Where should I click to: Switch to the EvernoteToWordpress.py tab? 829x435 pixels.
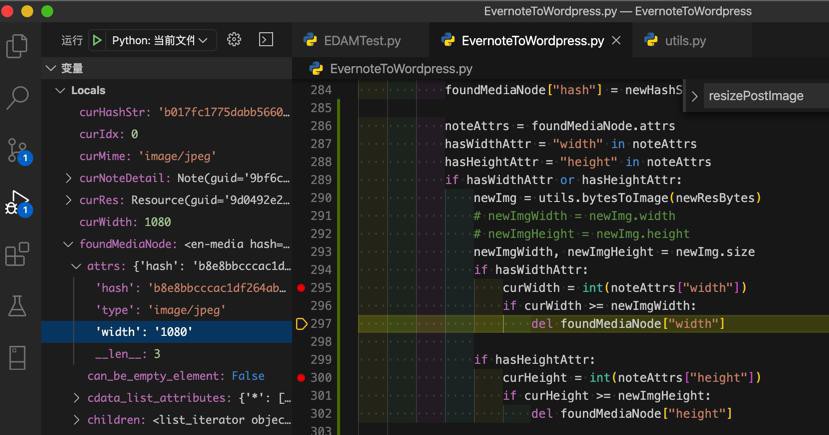[x=531, y=40]
